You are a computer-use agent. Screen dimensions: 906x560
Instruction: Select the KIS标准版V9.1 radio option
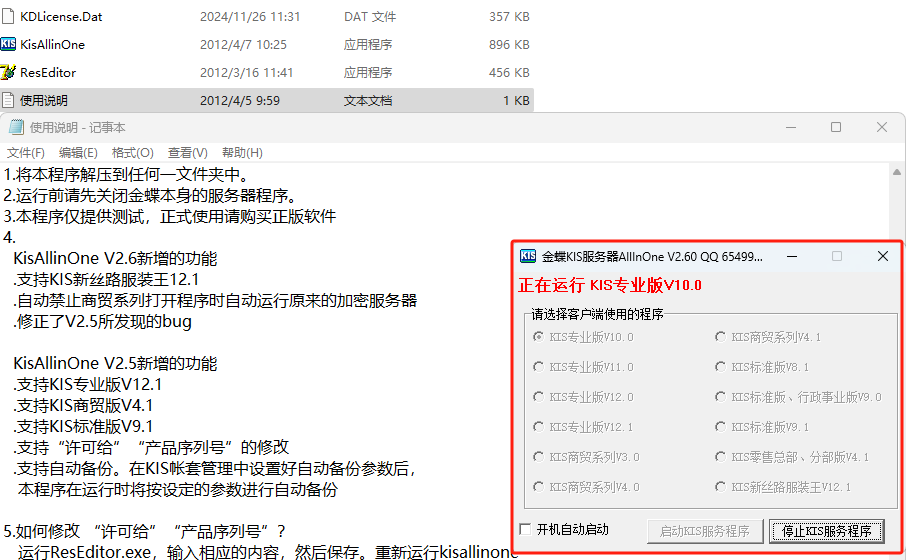pos(720,427)
